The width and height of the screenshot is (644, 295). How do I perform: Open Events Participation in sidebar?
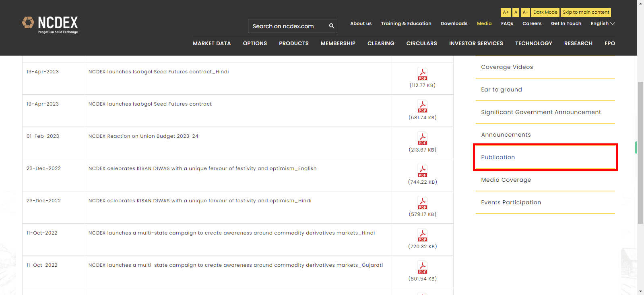pyautogui.click(x=511, y=202)
